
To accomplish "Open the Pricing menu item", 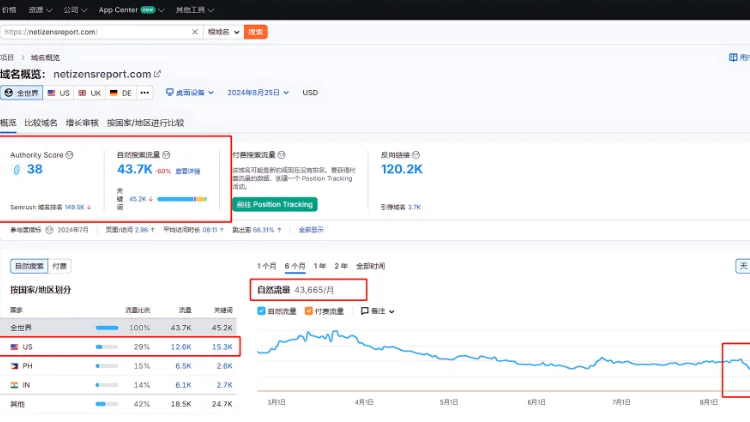I will click(x=9, y=10).
